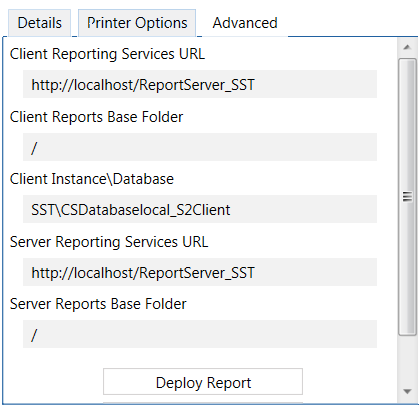Image resolution: width=419 pixels, height=406 pixels.
Task: Click the scrollbar up arrow
Action: (x=407, y=47)
